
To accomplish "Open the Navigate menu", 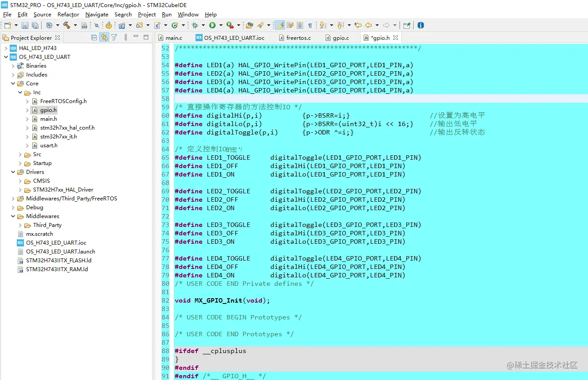I will [x=97, y=14].
